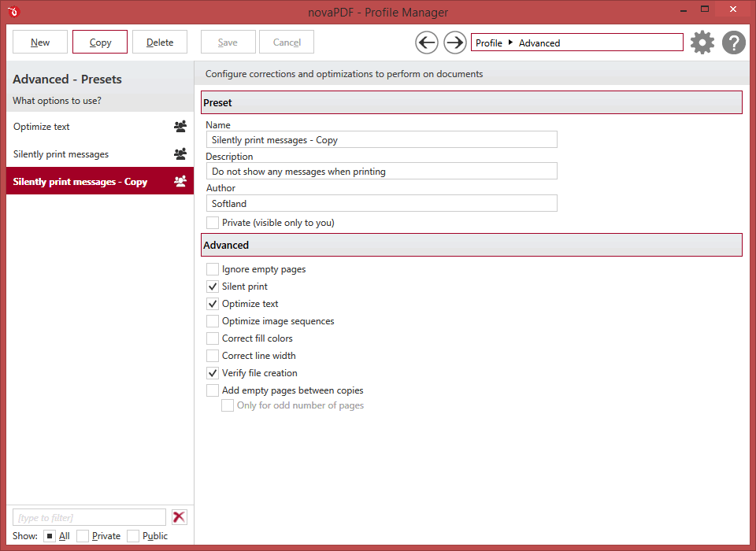Enable Add empty pages between copies
756x551 pixels.
click(213, 390)
